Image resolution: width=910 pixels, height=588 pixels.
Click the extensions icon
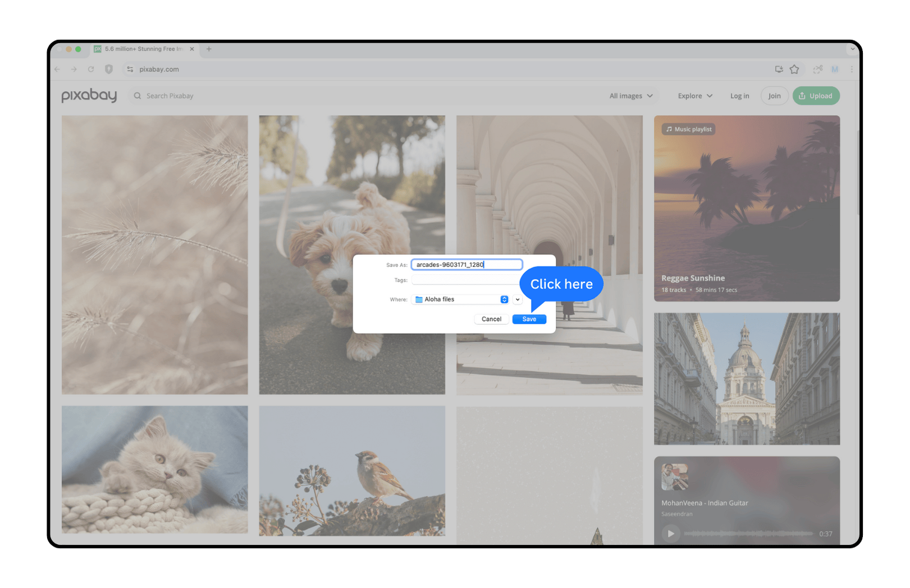click(x=818, y=69)
